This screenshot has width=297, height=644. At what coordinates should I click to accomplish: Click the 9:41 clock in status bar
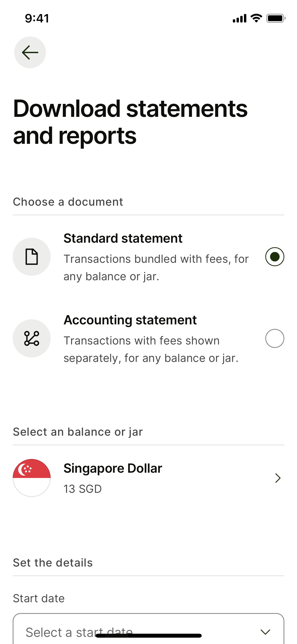[x=37, y=19]
